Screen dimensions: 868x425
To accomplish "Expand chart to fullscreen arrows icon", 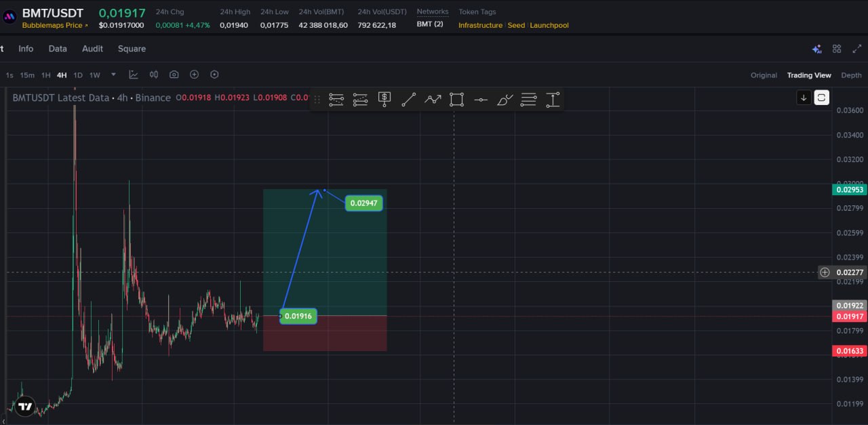I will coord(856,49).
